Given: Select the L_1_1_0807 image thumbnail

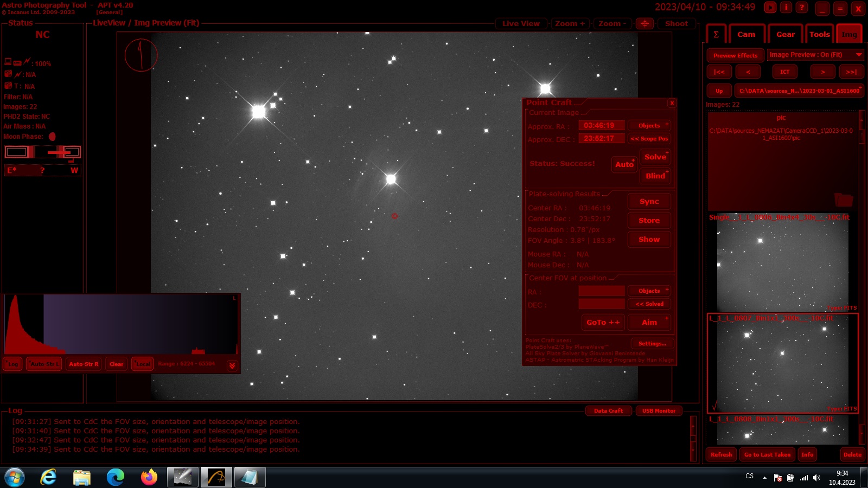Looking at the screenshot, I should click(782, 363).
